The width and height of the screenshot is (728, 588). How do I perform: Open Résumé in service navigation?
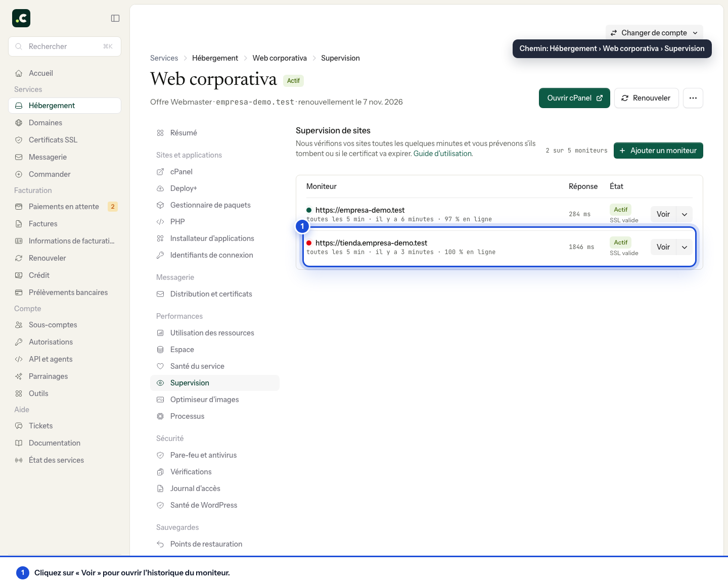215,133
